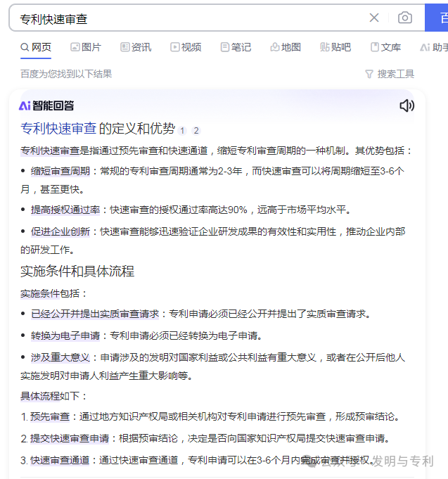Click highlighted text 涉及重大意义
Viewport: 448px width, 479px height.
click(60, 357)
